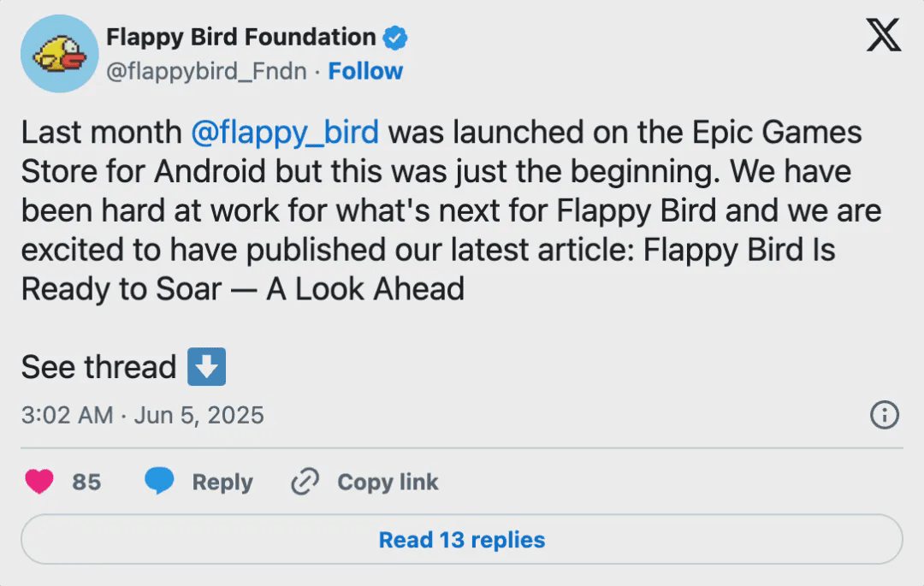The height and width of the screenshot is (586, 924).
Task: Follow the Flappy Bird Foundation account
Action: [x=365, y=71]
